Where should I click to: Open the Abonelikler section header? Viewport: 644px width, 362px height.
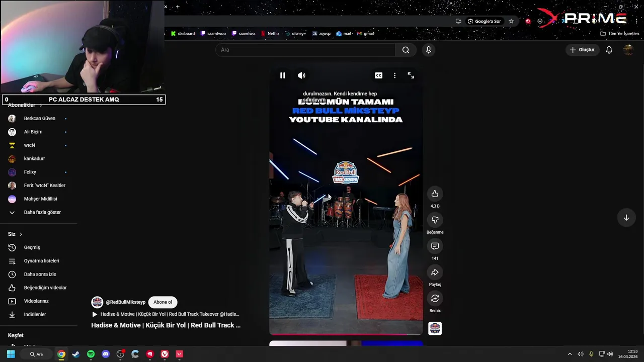[x=24, y=105]
